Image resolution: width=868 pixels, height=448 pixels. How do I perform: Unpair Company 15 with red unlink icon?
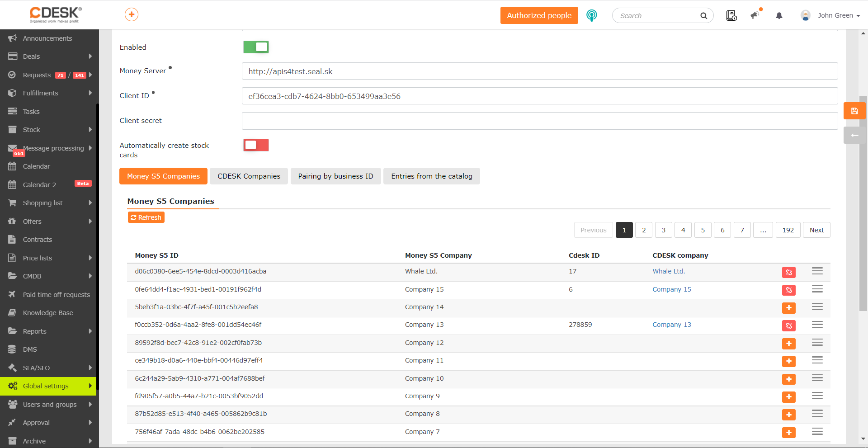point(789,290)
